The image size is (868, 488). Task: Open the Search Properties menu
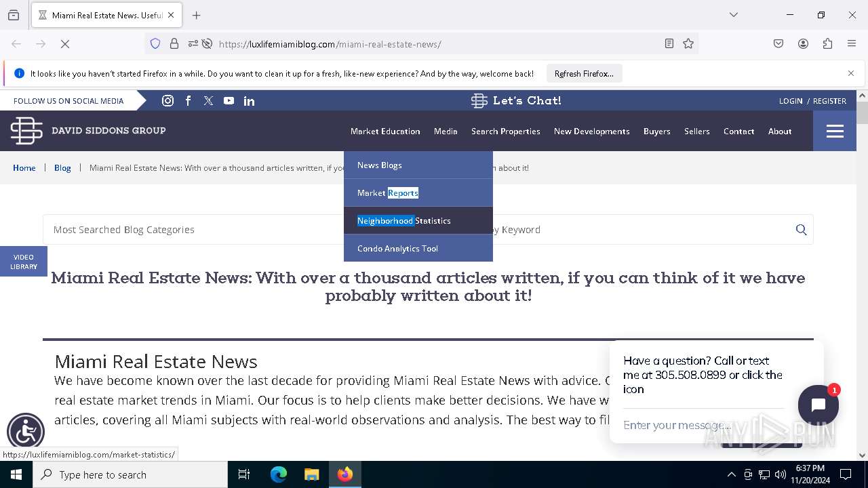pos(506,131)
